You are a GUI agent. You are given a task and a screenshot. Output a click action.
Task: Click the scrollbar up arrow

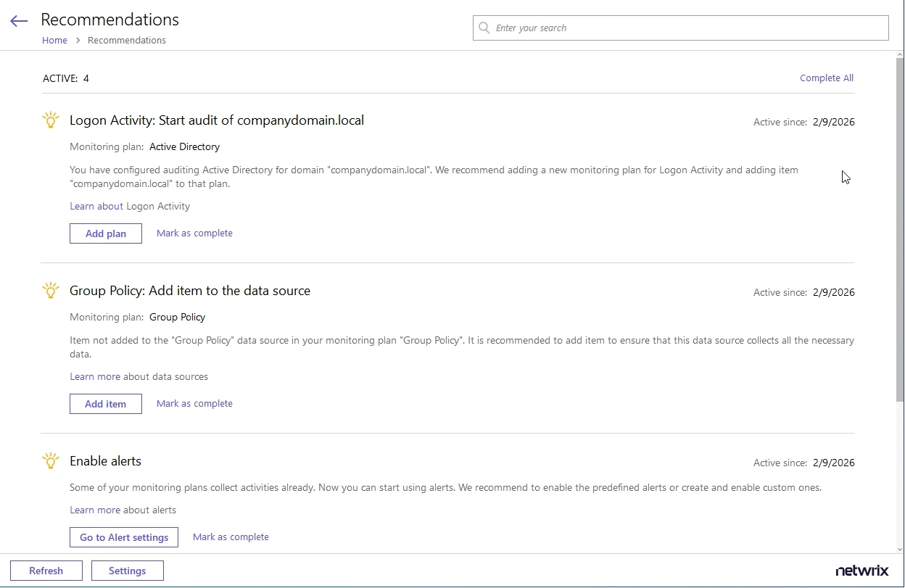[x=899, y=53]
